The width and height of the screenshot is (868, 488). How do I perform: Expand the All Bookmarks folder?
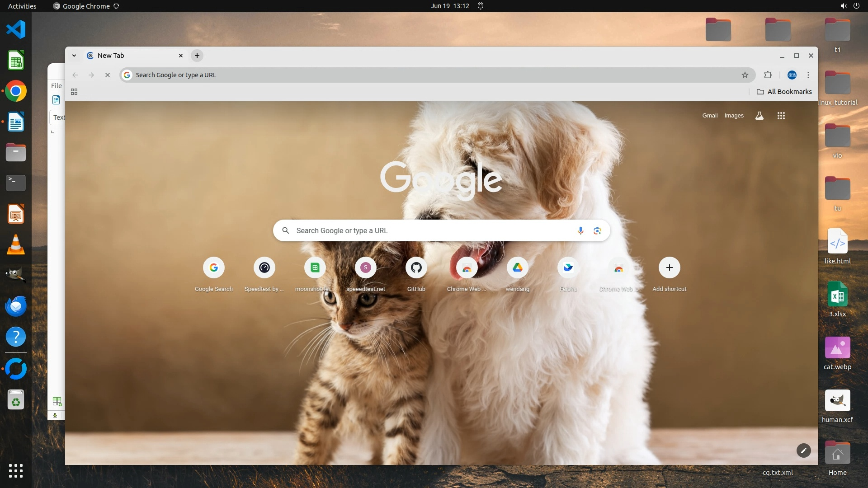coord(784,92)
